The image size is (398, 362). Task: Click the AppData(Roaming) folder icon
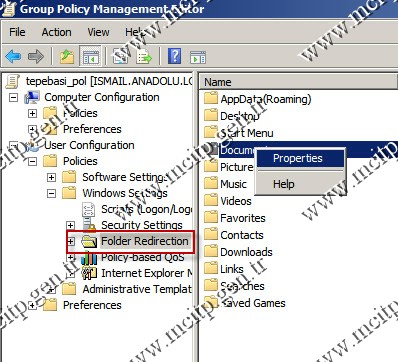pos(211,99)
